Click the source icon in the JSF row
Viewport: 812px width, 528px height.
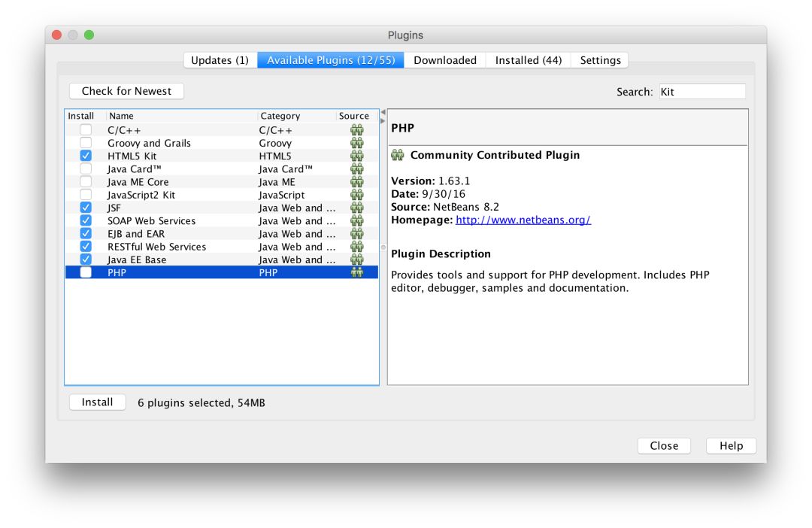point(356,208)
